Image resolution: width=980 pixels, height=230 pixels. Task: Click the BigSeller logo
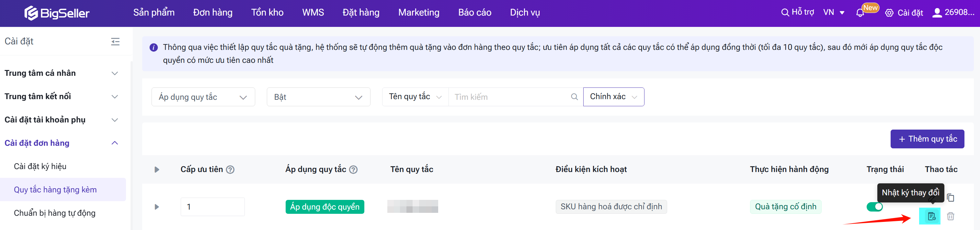tap(57, 13)
